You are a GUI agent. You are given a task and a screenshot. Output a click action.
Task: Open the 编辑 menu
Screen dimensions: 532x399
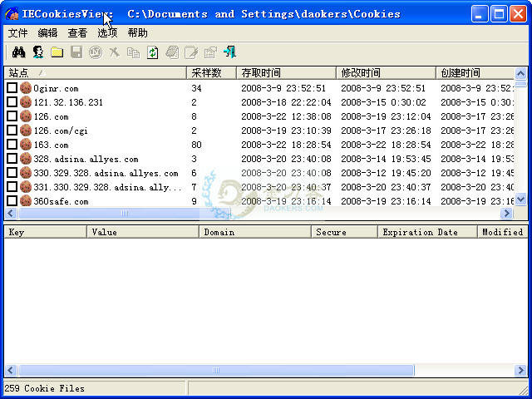[x=47, y=33]
